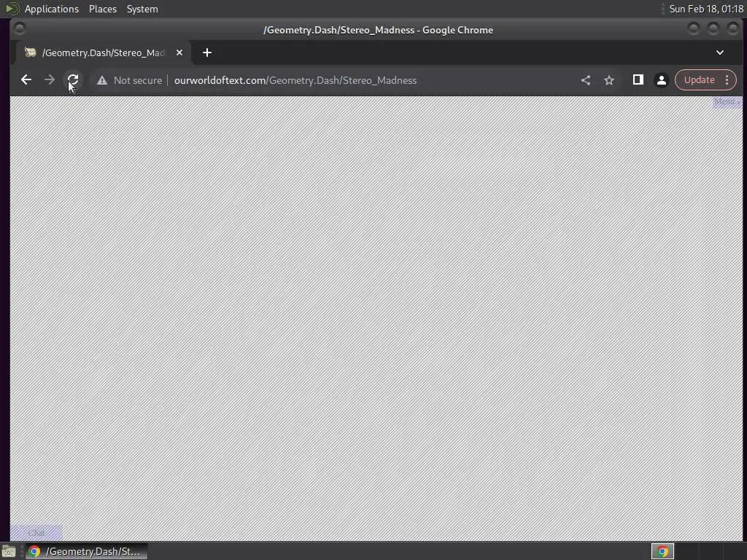Select the /Geometry.Dash/Stereo_Mad tab
The width and height of the screenshot is (747, 560).
tap(104, 52)
